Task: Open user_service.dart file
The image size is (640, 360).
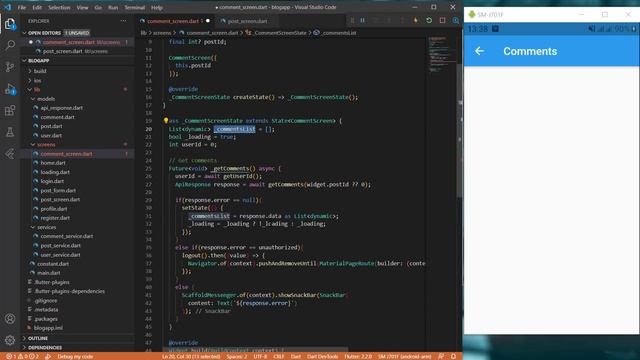Action: click(x=60, y=255)
